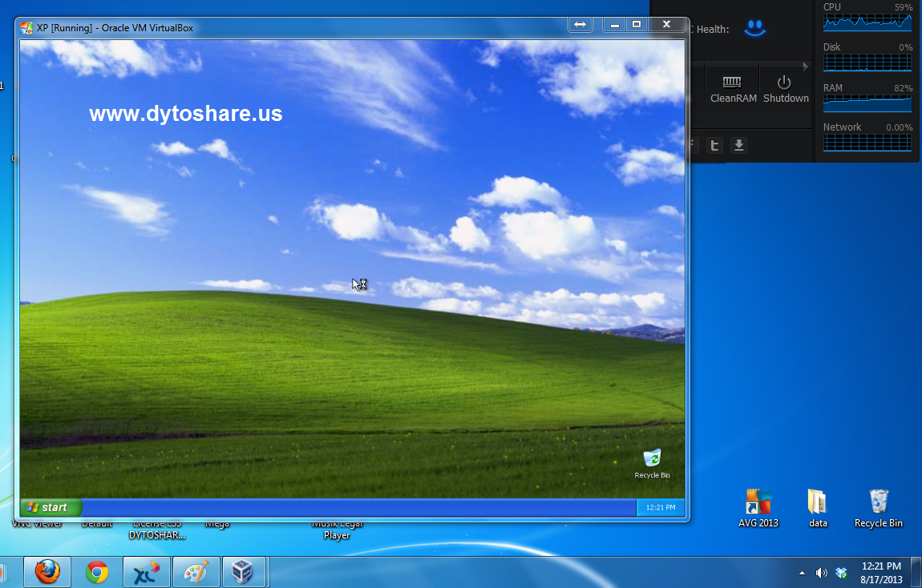Open Recycle Bin inside the XP virtual machine

652,464
